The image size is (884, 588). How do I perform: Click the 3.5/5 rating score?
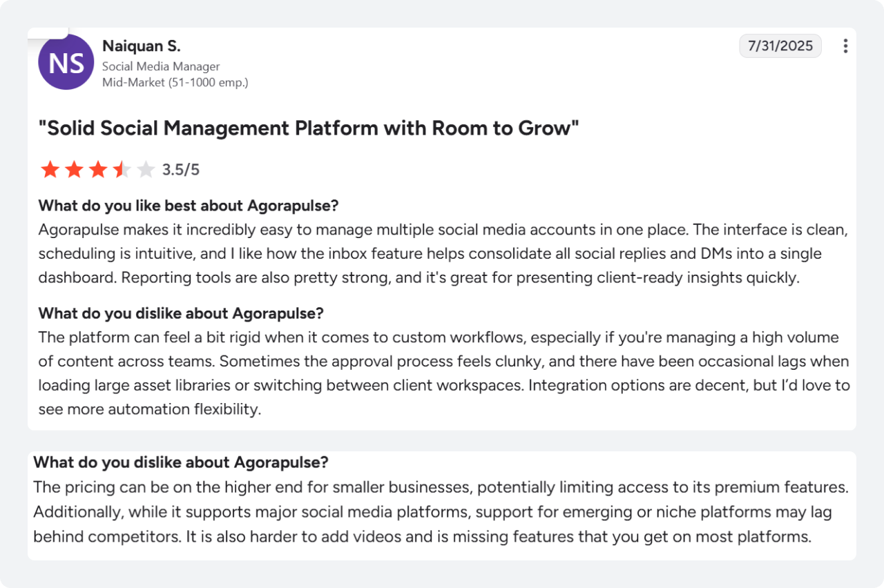click(x=181, y=170)
